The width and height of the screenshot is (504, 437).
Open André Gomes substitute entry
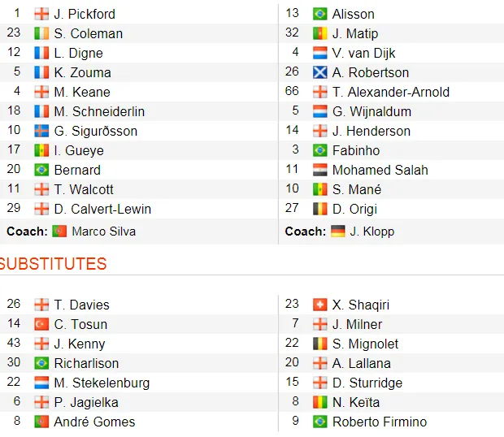coord(94,422)
